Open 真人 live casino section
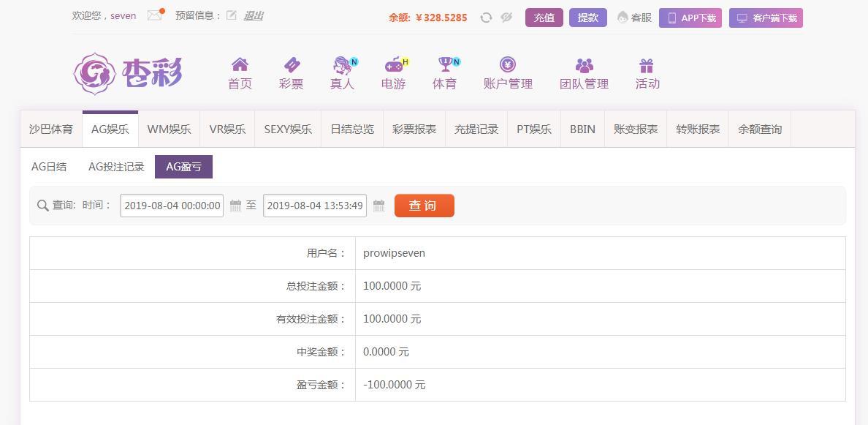Image resolution: width=868 pixels, height=425 pixels. click(x=343, y=73)
